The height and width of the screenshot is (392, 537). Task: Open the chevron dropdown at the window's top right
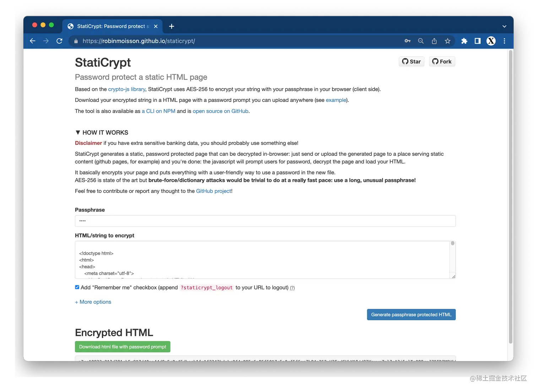(x=504, y=26)
